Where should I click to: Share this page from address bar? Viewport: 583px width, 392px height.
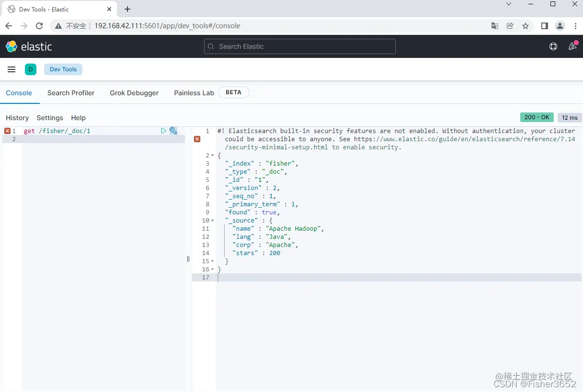coord(510,26)
